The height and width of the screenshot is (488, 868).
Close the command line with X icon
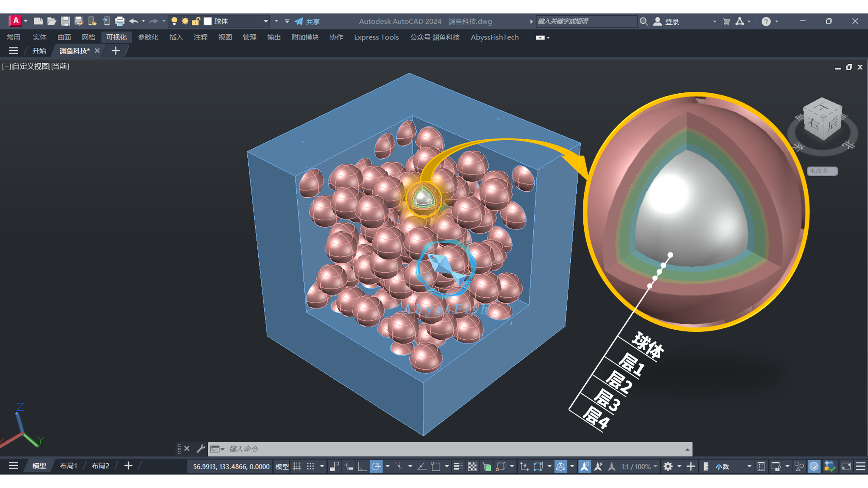(x=187, y=449)
